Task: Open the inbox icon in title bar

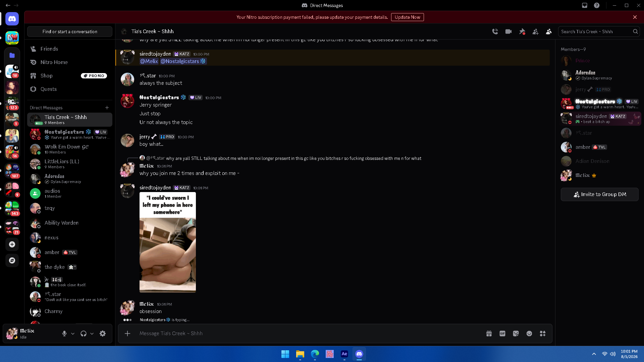Action: (585, 5)
